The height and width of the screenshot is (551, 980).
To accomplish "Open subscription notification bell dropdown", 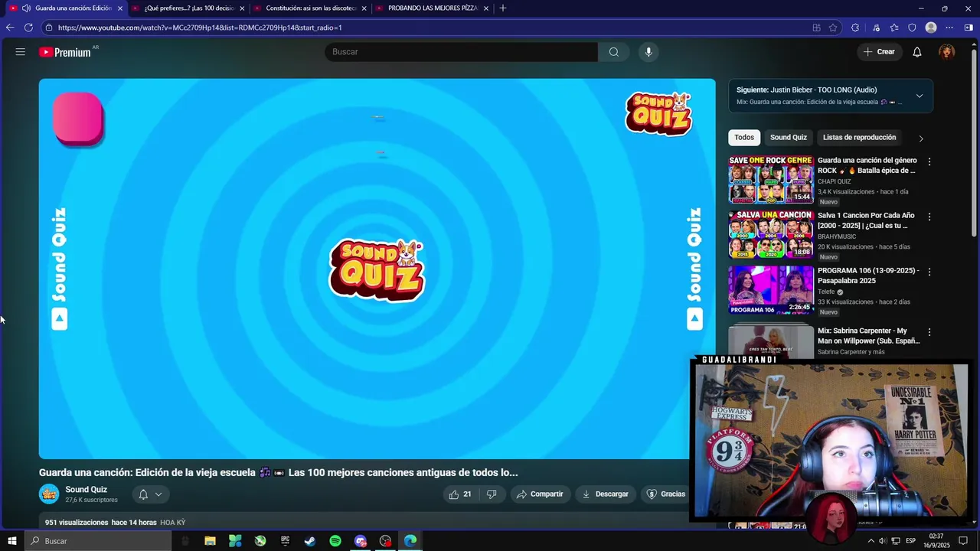I will click(x=151, y=494).
